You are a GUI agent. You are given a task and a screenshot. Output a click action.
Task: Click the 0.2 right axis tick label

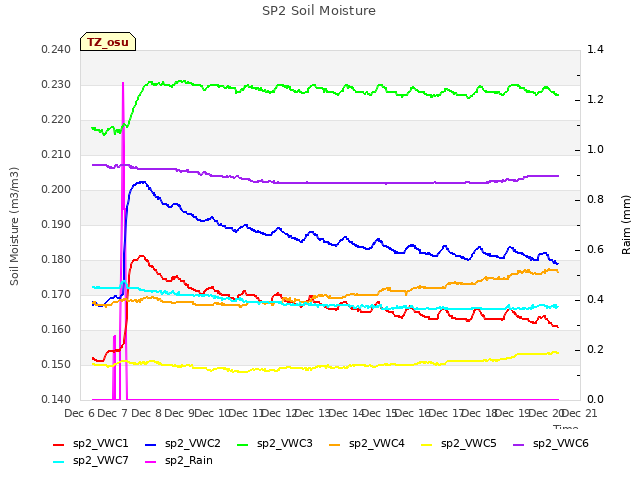595,350
